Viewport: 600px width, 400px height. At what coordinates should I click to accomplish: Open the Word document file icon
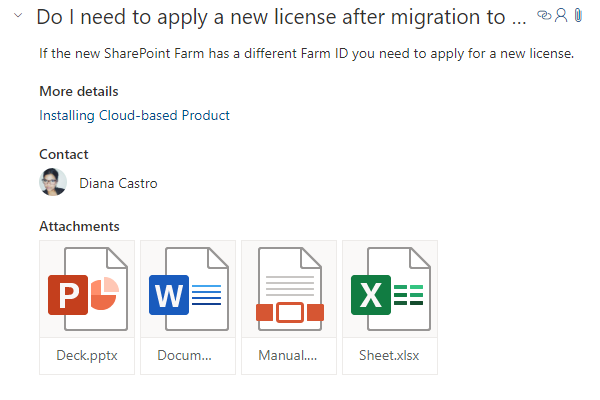[x=188, y=289]
